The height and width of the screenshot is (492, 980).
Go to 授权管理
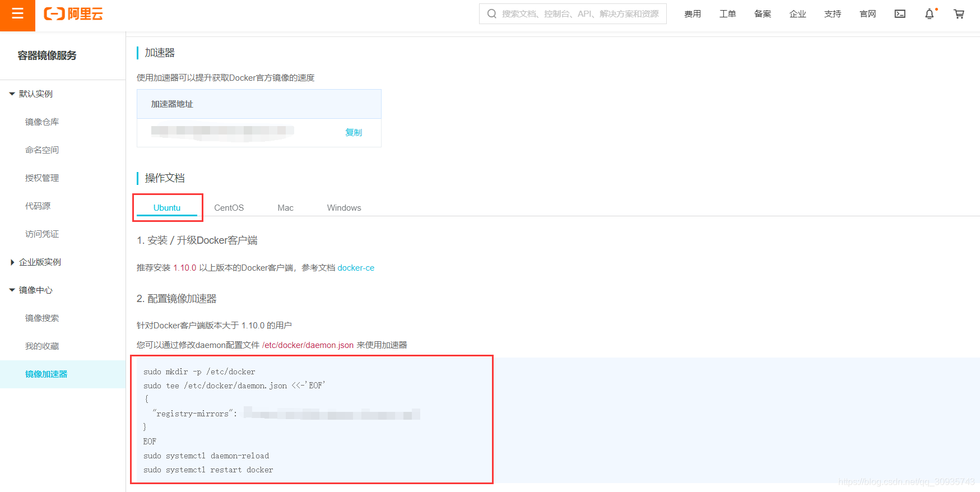(x=42, y=178)
